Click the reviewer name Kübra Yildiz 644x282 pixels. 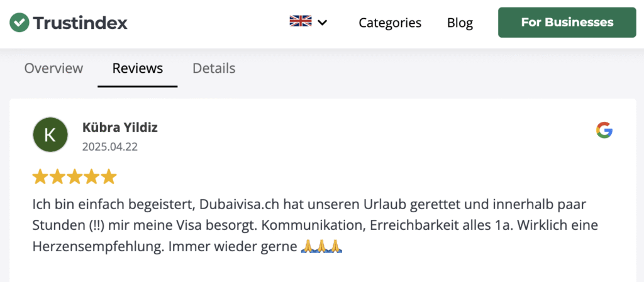coord(120,127)
